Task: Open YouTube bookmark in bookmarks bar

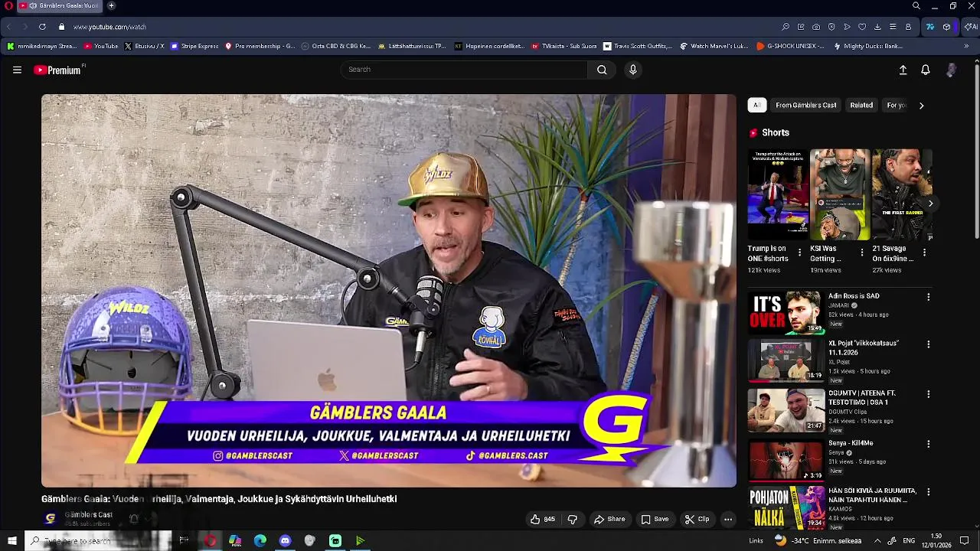Action: [101, 46]
